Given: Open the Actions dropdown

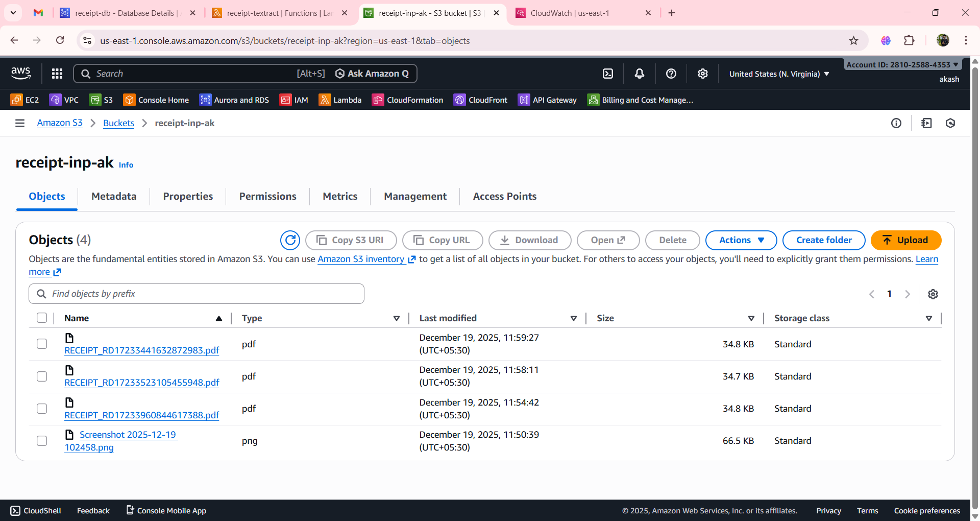Looking at the screenshot, I should coord(741,240).
